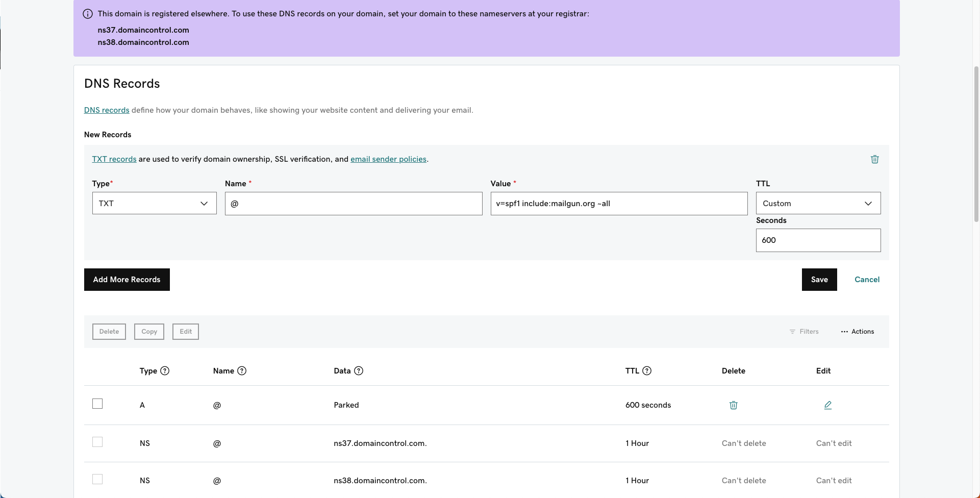Open the Filters option in records toolbar
Image resolution: width=980 pixels, height=498 pixels.
coord(804,332)
